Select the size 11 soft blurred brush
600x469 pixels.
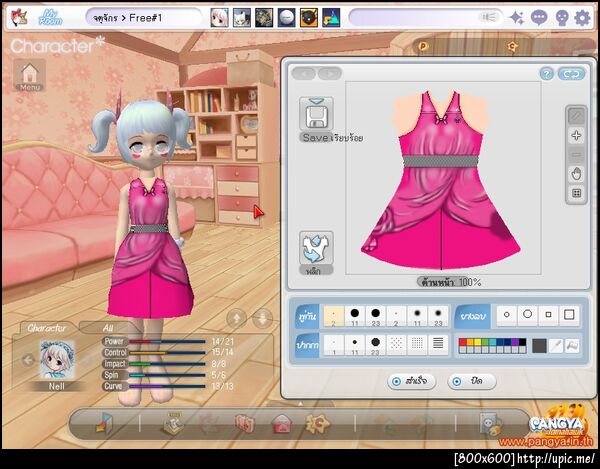coord(417,316)
